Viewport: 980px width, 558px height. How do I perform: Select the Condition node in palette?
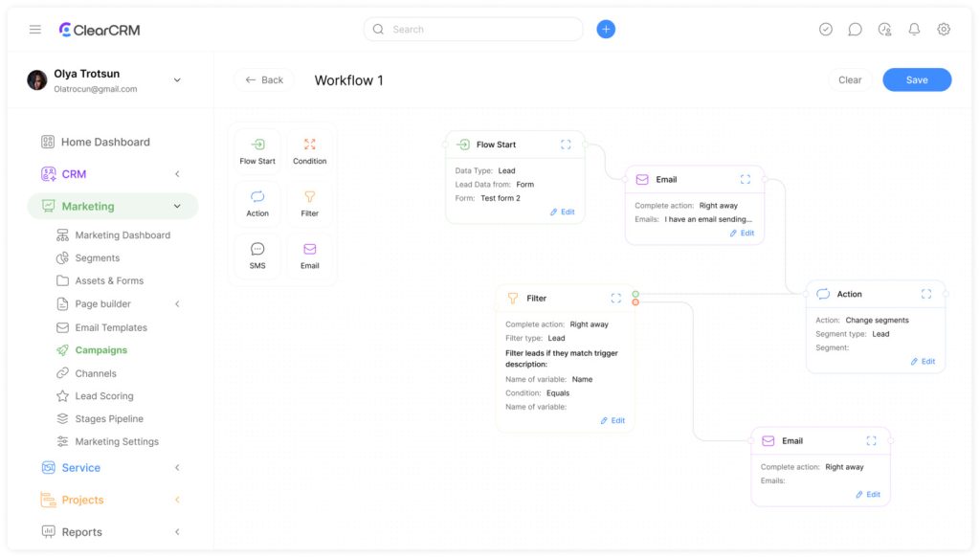pos(309,150)
